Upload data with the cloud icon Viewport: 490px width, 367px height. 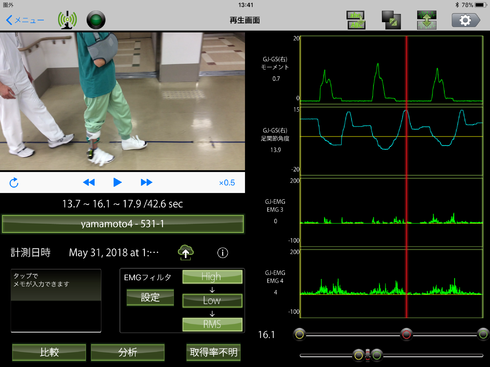(186, 252)
